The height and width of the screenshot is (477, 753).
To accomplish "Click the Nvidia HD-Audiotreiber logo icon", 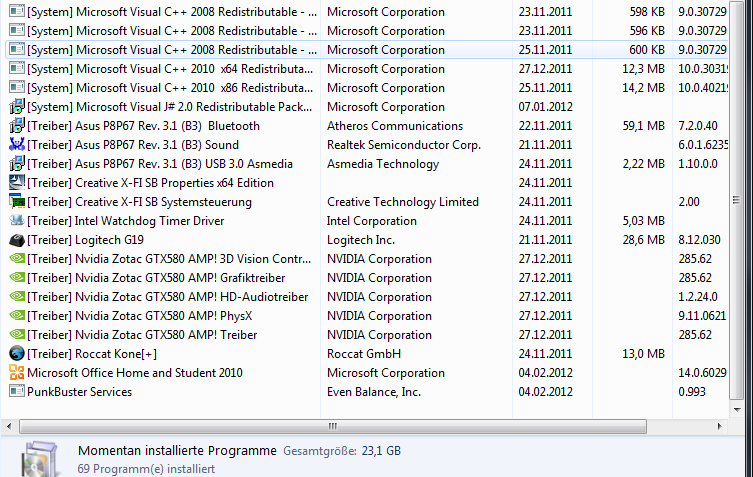I will pyautogui.click(x=17, y=296).
